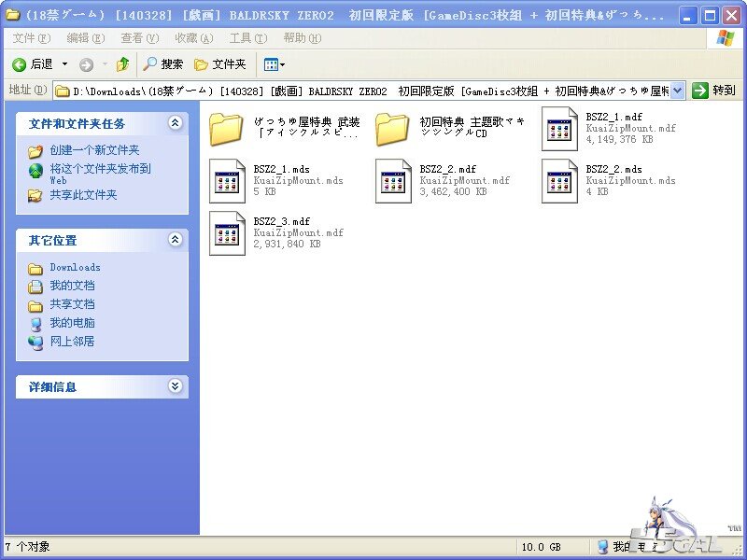The height and width of the screenshot is (560, 747).
Task: Click the file name text BSZ2_3.mdf
Action: coord(282,221)
